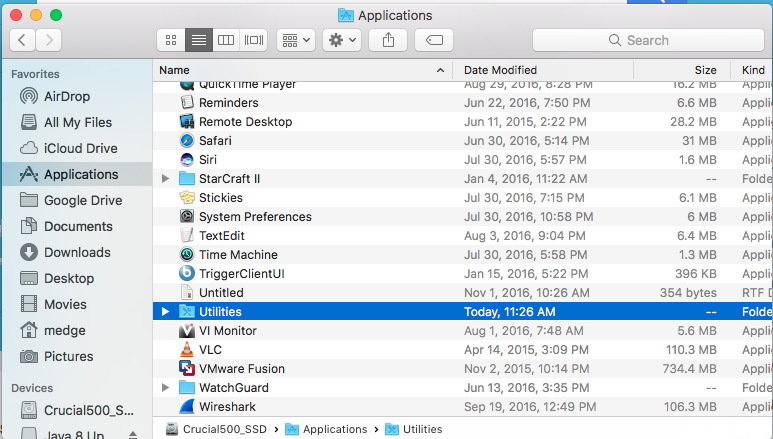Viewport: 773px width, 439px height.
Task: Click the Today, 11:26 AM date
Action: pos(510,312)
